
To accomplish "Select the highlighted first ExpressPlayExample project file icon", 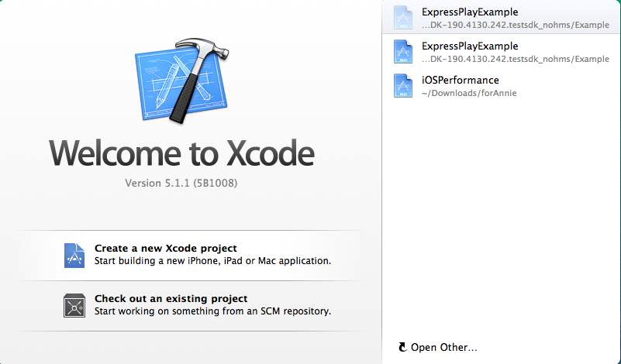I will (x=402, y=18).
